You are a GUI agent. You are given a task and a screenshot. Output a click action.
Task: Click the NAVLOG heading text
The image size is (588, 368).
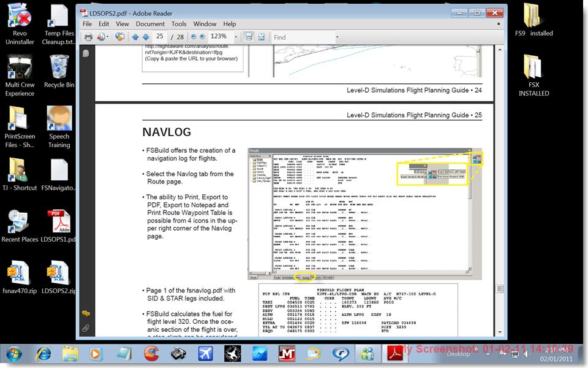[x=167, y=132]
